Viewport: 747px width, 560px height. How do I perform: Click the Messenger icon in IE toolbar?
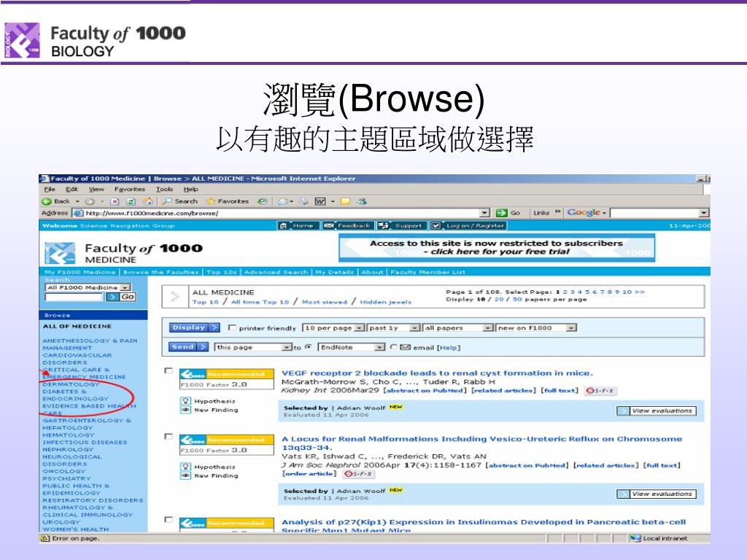tap(362, 201)
